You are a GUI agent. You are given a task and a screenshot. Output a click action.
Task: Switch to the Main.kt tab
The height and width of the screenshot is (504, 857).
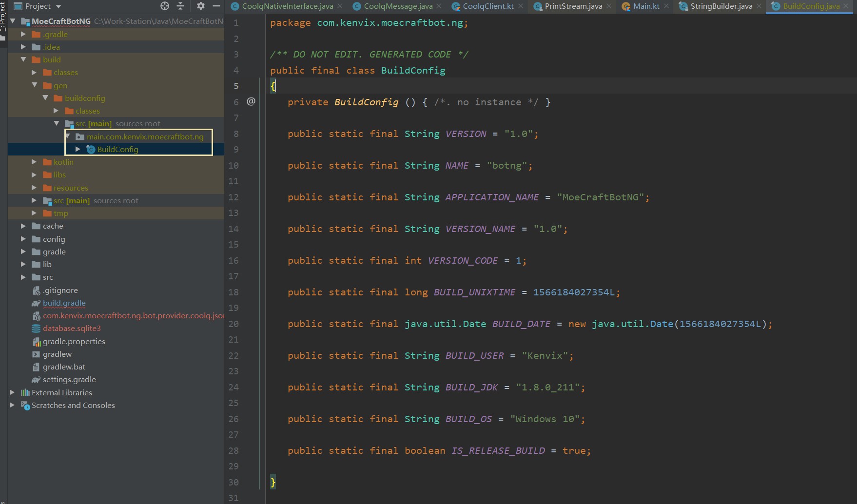click(645, 6)
